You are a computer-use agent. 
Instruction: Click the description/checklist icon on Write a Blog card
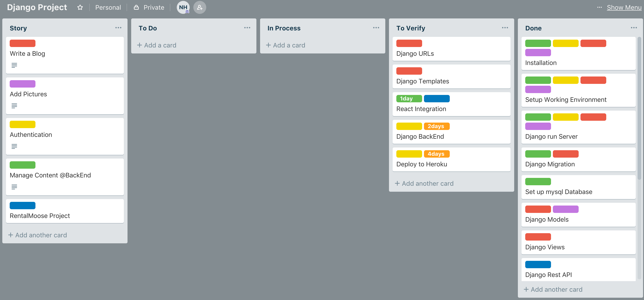click(x=14, y=65)
